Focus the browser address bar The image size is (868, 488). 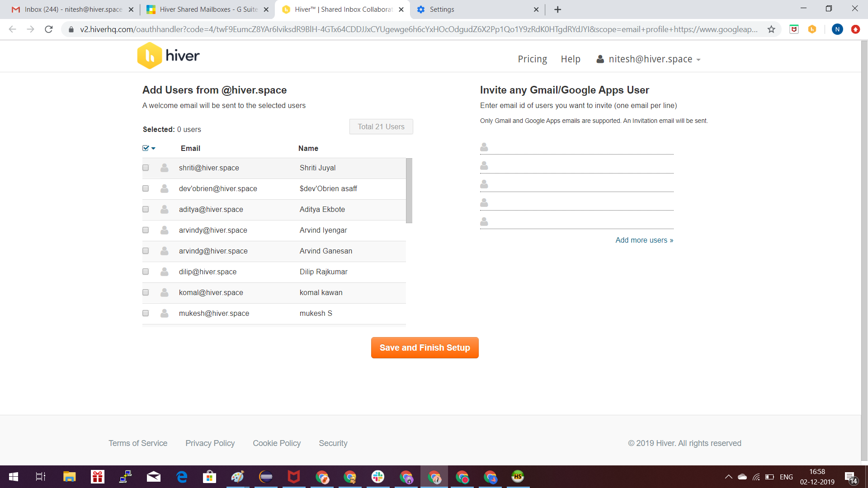tap(418, 29)
